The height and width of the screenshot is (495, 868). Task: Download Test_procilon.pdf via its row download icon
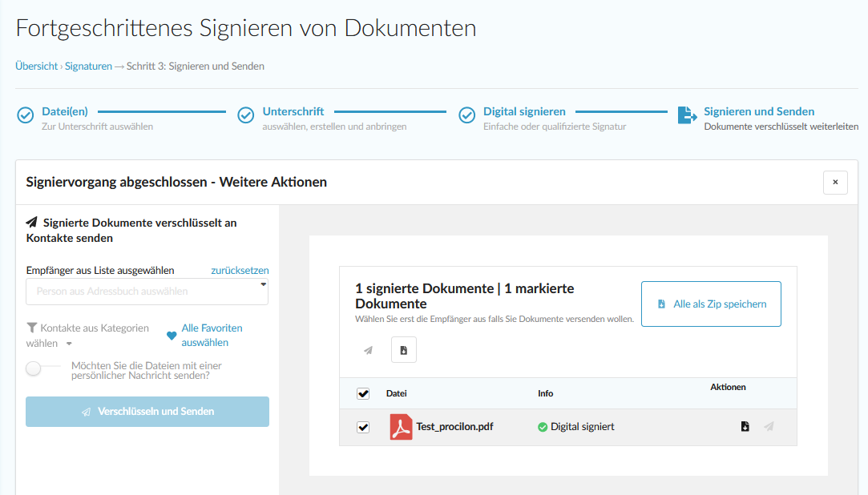pos(745,427)
